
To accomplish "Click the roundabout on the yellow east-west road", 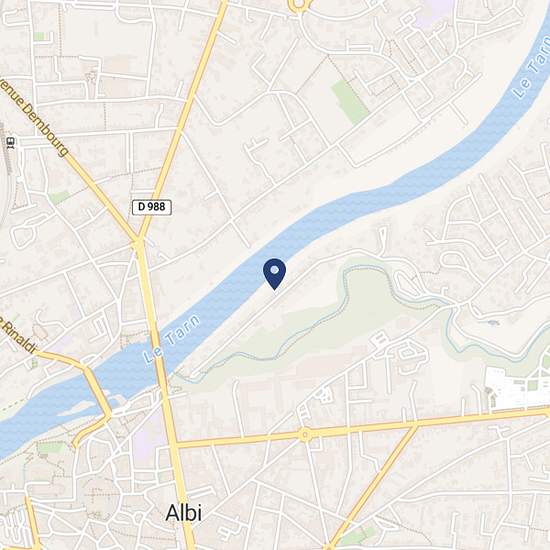I will click(x=306, y=434).
